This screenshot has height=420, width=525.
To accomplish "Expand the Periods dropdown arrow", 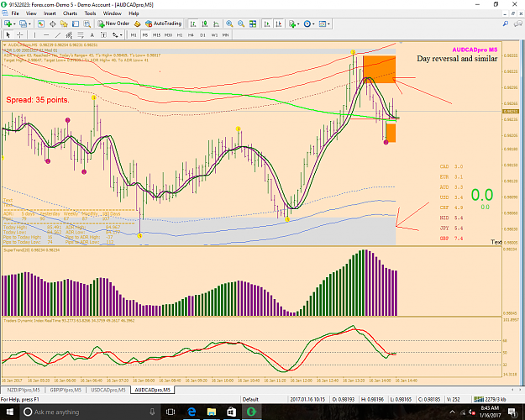I will [x=313, y=24].
